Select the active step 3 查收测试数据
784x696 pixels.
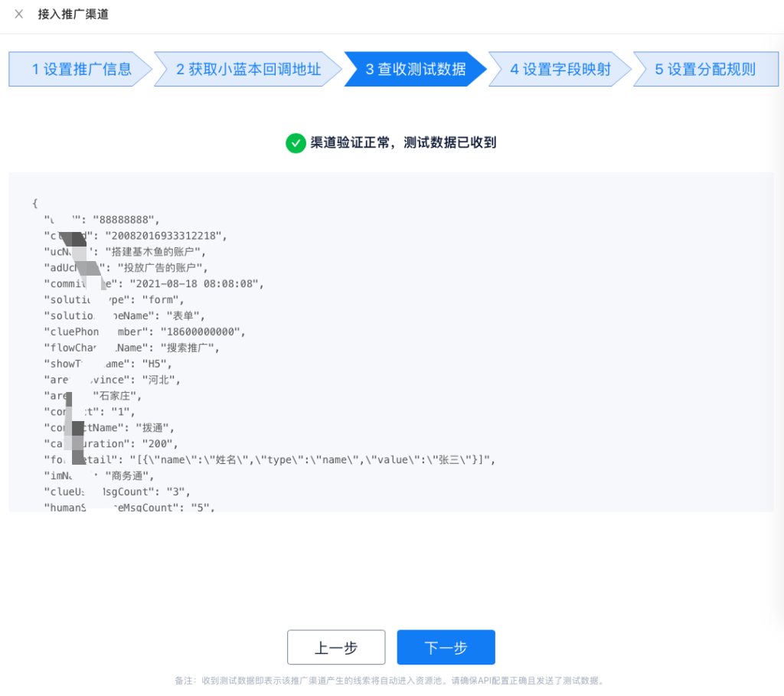pos(415,70)
